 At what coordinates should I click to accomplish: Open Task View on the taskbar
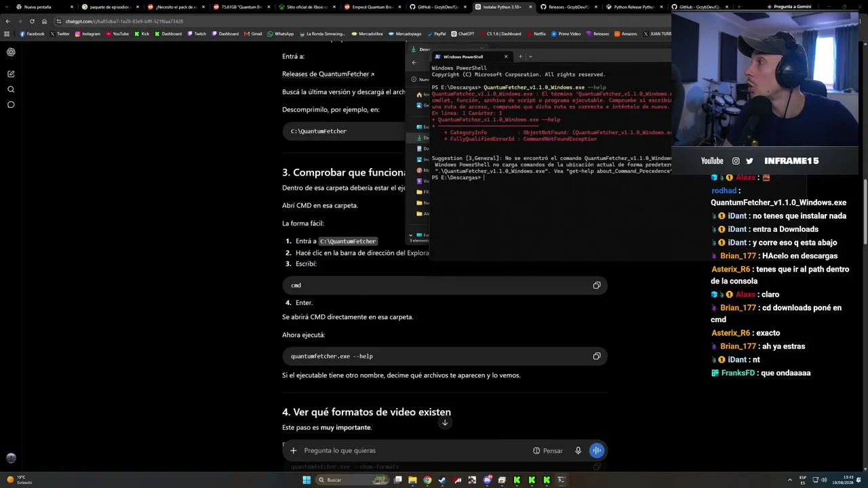tap(398, 480)
